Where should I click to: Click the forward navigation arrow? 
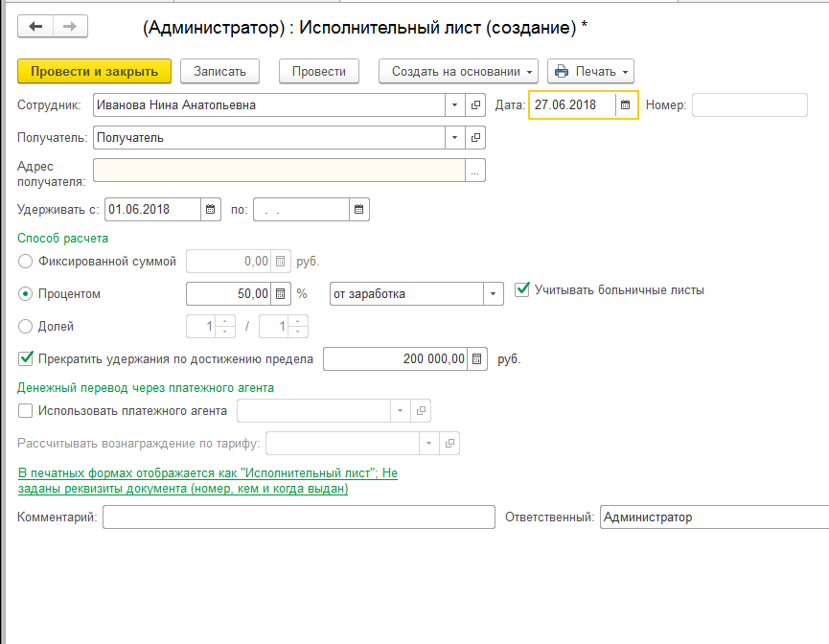(68, 27)
